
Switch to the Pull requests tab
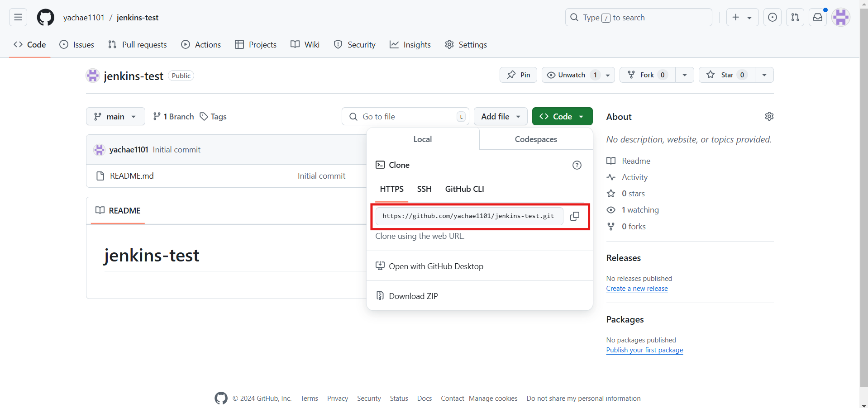coord(138,44)
